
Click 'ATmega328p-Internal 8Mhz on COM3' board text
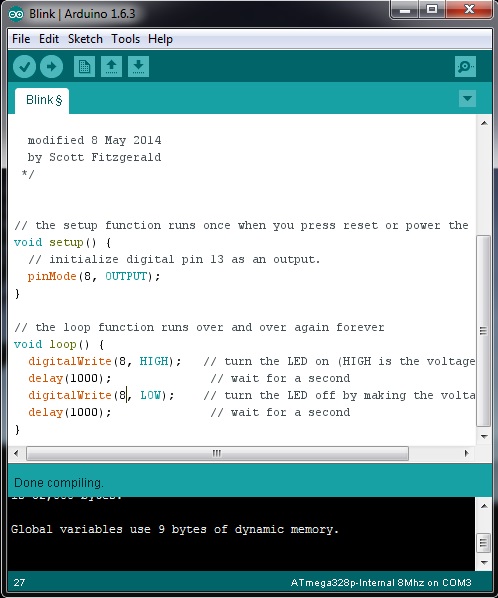381,583
